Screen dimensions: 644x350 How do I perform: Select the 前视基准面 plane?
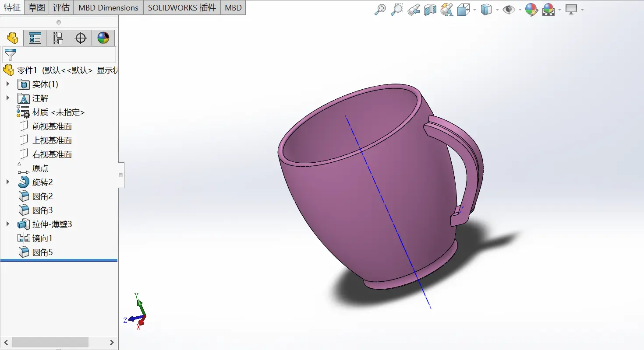pyautogui.click(x=52, y=126)
